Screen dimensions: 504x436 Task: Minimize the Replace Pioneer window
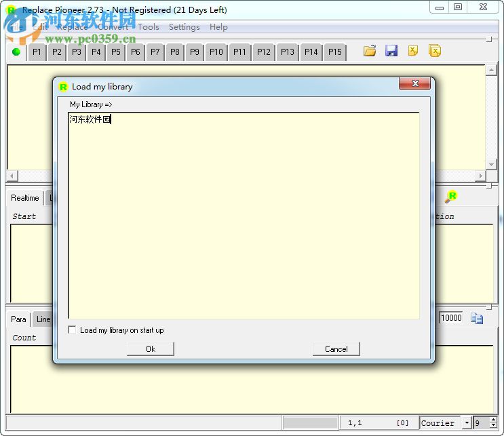pos(440,7)
